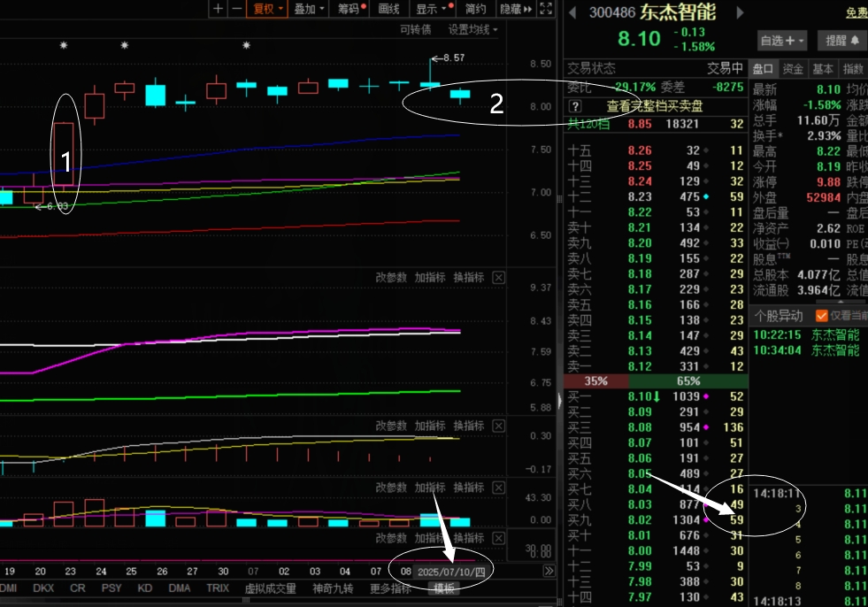This screenshot has width=868, height=607.
Task: Click the 筹码 toolbar button
Action: click(349, 9)
